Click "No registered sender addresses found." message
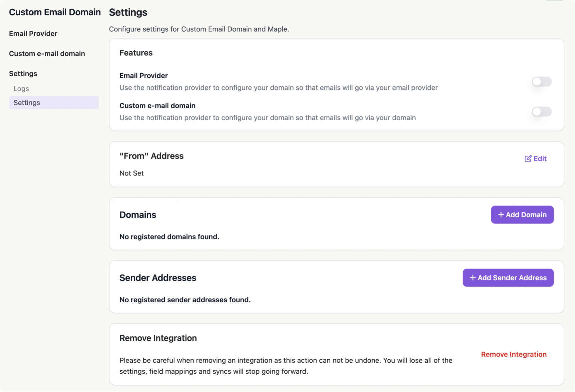This screenshot has height=392, width=575. [185, 300]
